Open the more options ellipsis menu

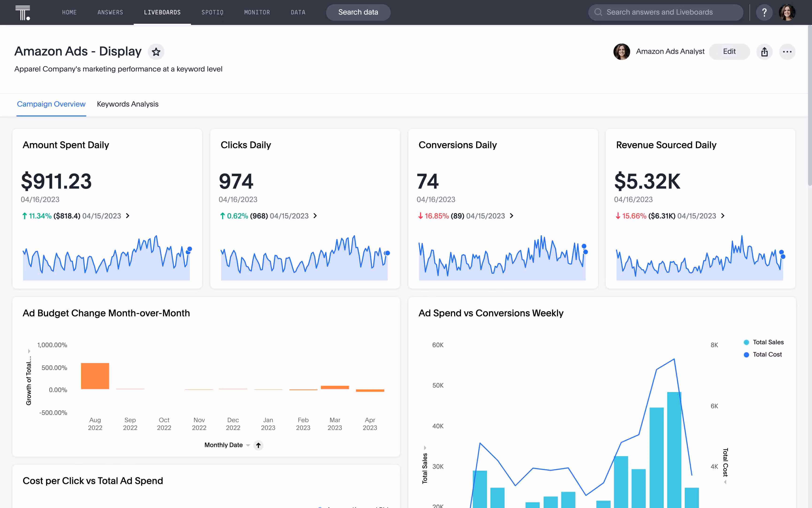click(787, 52)
